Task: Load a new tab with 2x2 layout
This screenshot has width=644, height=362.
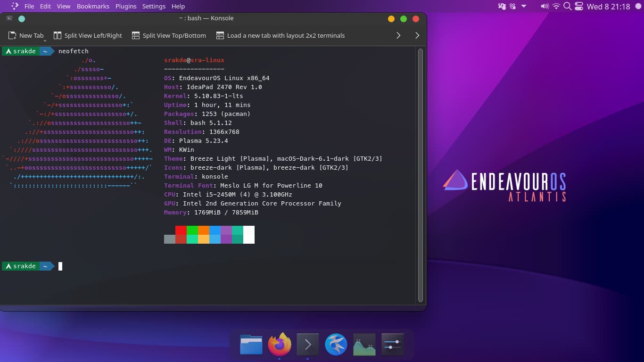Action: click(280, 35)
